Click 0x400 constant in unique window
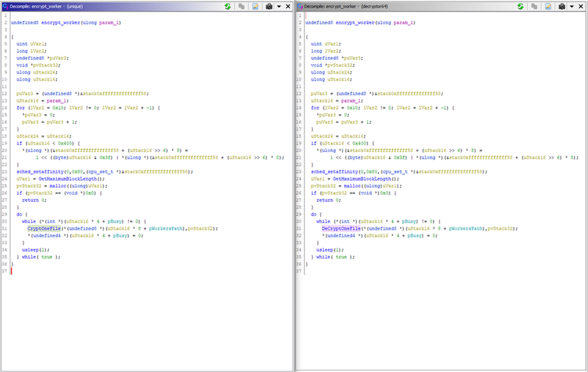 [x=65, y=143]
